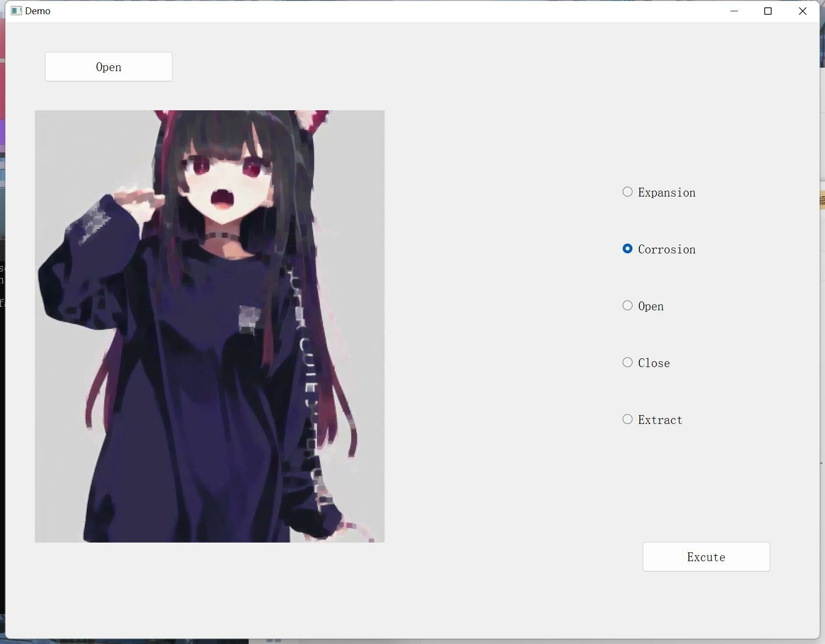This screenshot has width=825, height=644.
Task: Click the Corrosion label text
Action: coord(666,249)
